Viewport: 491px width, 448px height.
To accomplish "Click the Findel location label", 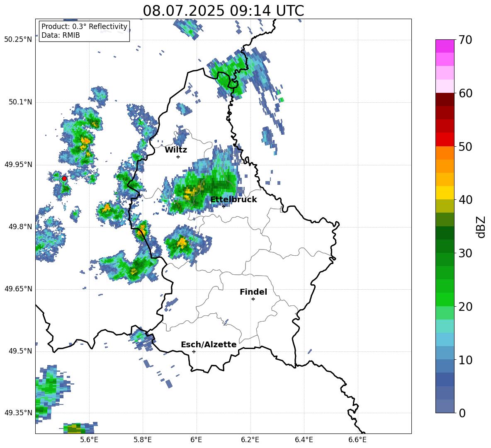I will [253, 292].
